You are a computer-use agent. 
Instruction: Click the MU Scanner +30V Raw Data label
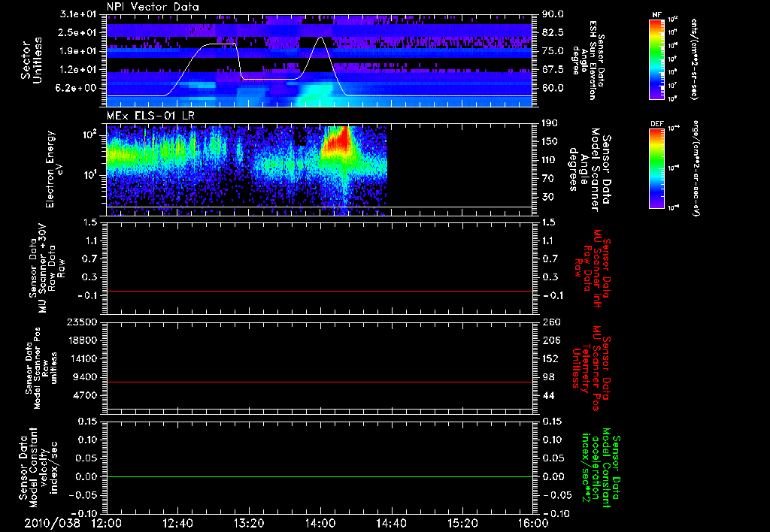[x=47, y=268]
